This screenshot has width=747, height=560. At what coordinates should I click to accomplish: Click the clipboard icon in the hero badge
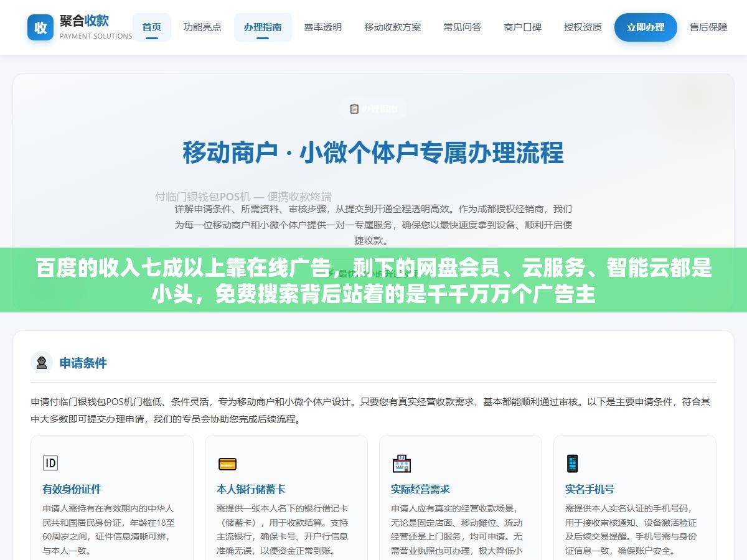(354, 109)
